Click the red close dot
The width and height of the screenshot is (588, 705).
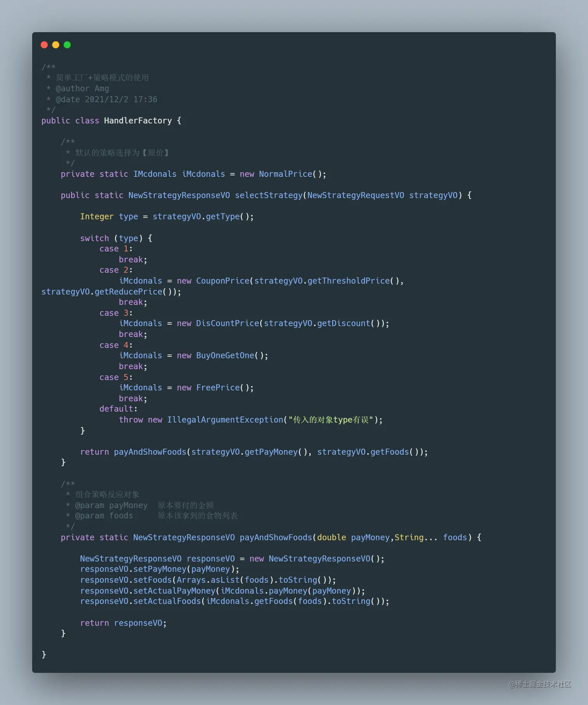click(44, 45)
